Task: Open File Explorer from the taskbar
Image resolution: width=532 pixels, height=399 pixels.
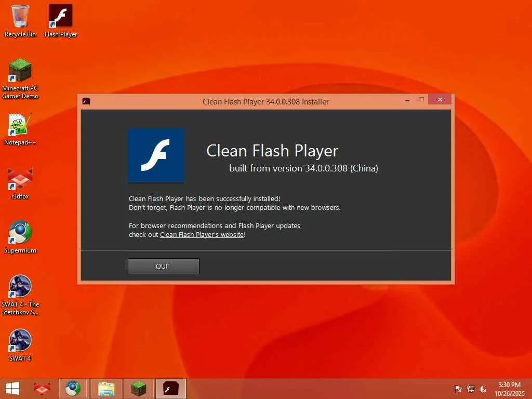Action: point(106,389)
